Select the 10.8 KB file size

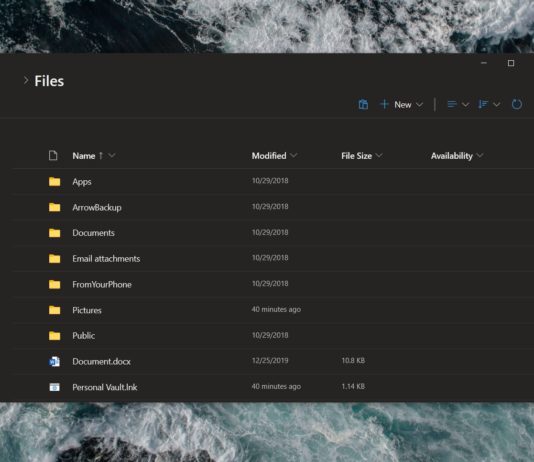pyautogui.click(x=353, y=361)
